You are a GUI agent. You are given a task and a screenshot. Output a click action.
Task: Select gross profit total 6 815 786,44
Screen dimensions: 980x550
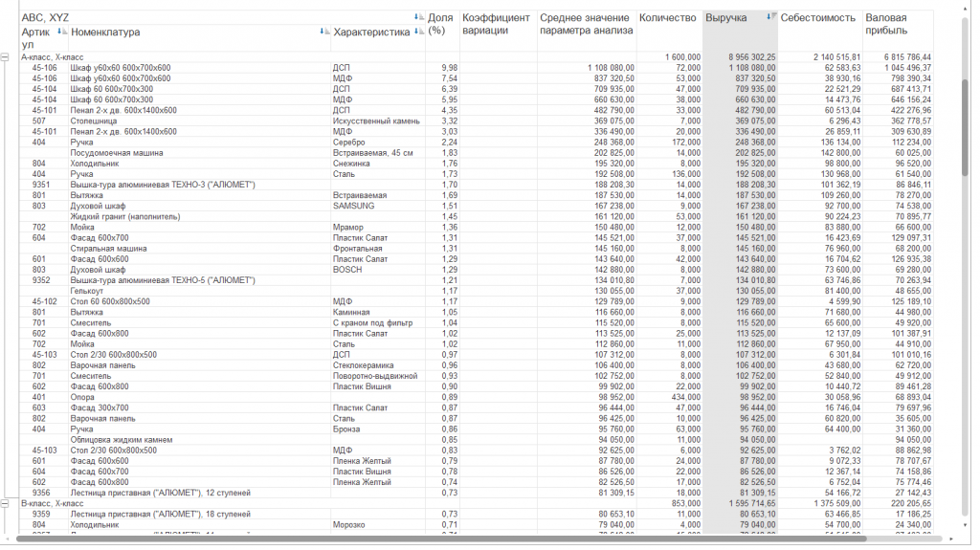907,56
